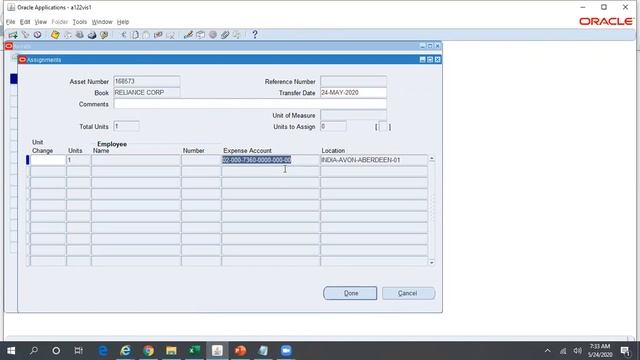This screenshot has width=640, height=360.
Task: Open the Window menu
Action: pos(102,22)
